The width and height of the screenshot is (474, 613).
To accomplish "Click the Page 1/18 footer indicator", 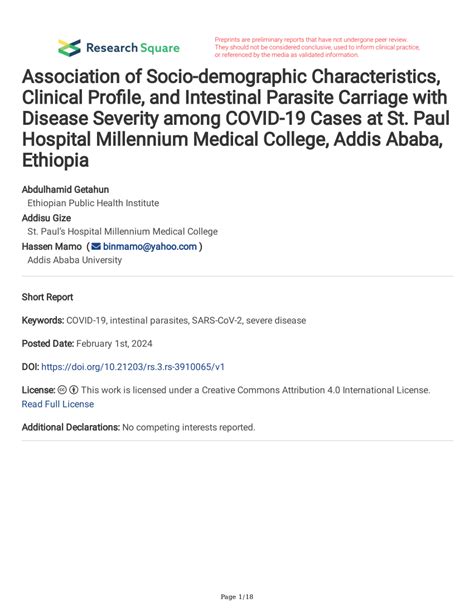I will [x=237, y=597].
